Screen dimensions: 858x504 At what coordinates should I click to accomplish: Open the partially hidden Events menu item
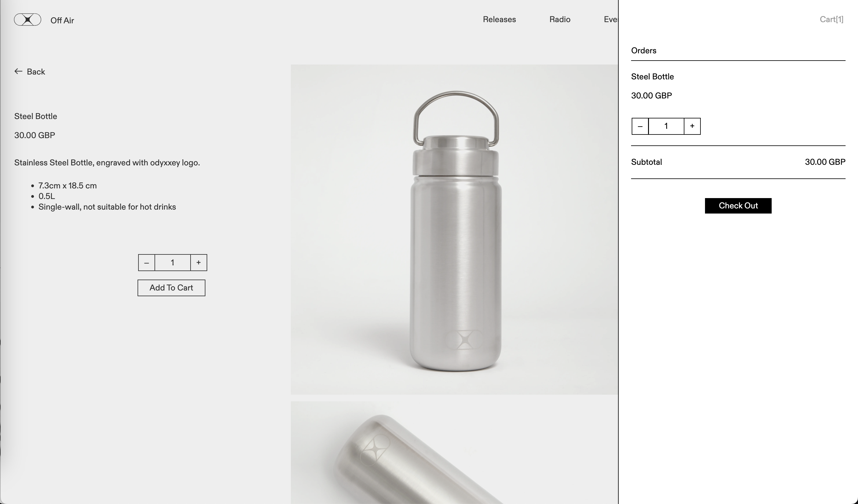tap(611, 19)
